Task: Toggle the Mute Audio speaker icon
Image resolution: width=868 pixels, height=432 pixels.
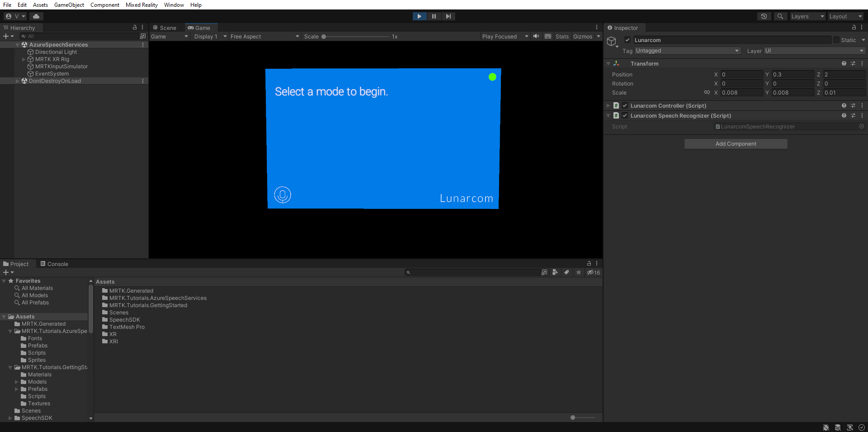Action: coord(536,36)
